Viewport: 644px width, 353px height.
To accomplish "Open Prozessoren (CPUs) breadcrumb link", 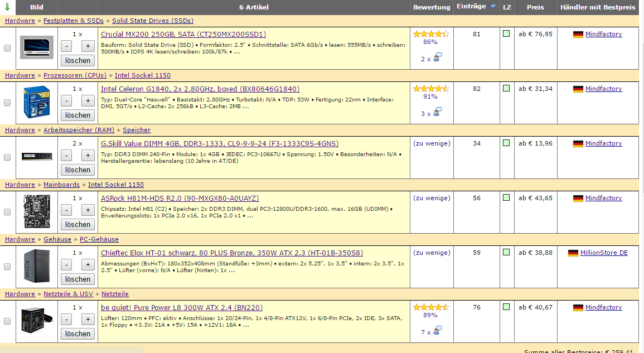I will click(75, 75).
